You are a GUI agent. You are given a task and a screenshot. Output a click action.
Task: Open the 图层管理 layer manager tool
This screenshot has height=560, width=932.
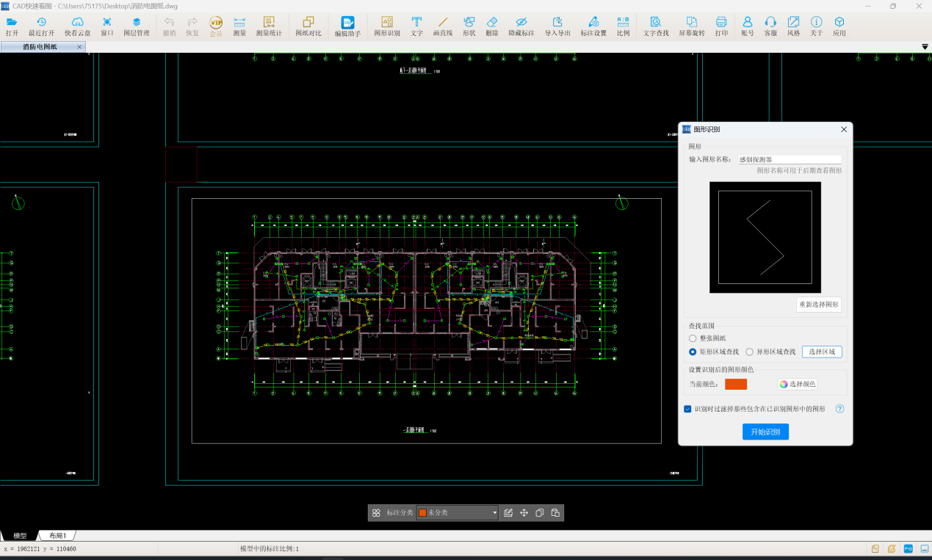point(136,26)
